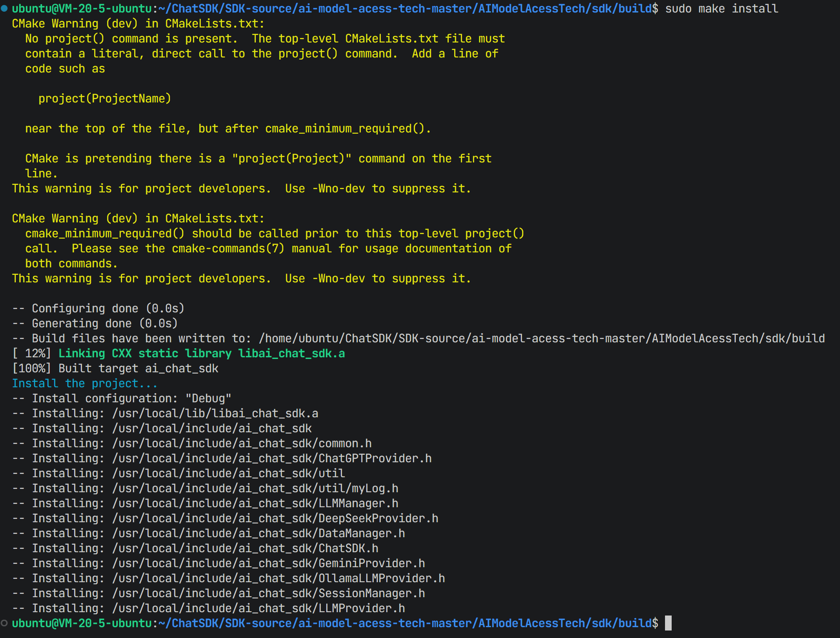Click the hollow circle decoration beside last prompt
This screenshot has height=638, width=840.
click(x=4, y=623)
